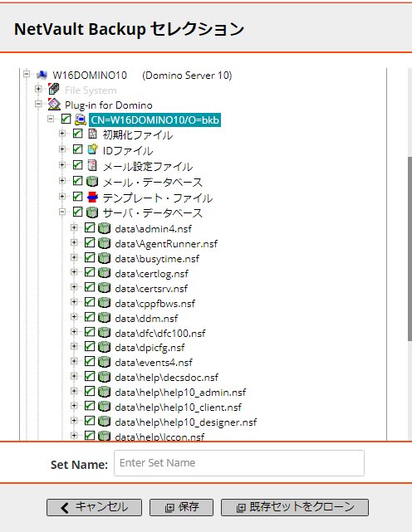This screenshot has width=412, height=532.
Task: Click the サーバ・データベース database icon
Action: click(x=92, y=212)
